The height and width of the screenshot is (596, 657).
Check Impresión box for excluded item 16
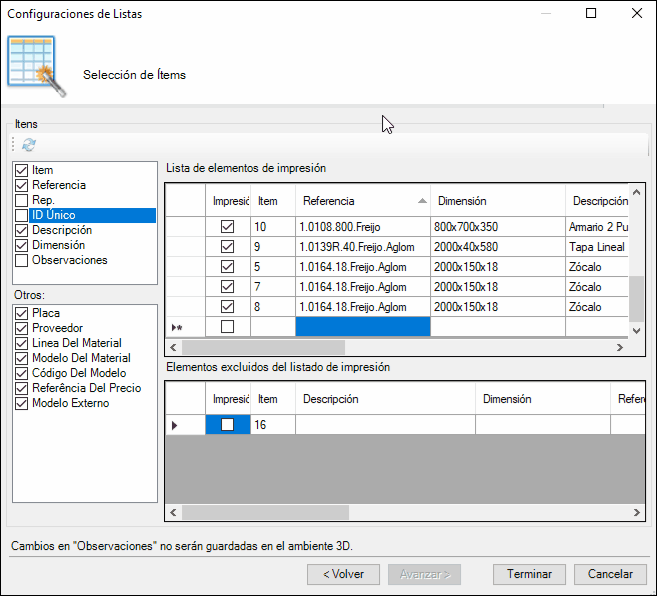(x=228, y=425)
